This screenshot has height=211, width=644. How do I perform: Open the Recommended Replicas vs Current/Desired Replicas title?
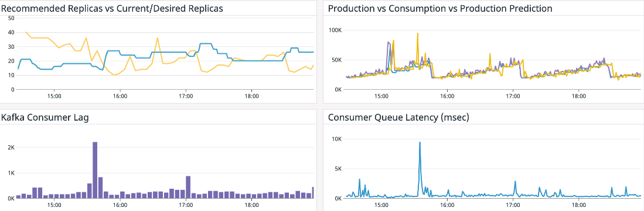[112, 8]
